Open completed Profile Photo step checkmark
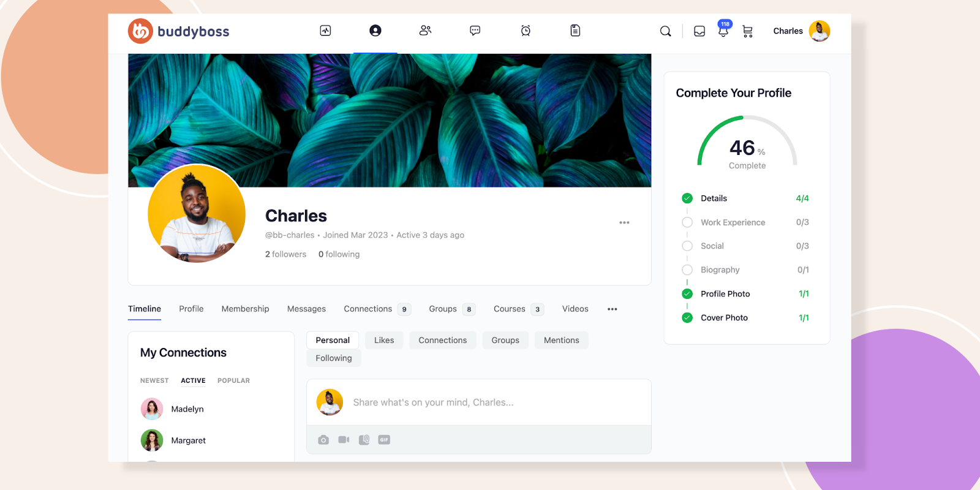The height and width of the screenshot is (490, 980). pyautogui.click(x=687, y=294)
